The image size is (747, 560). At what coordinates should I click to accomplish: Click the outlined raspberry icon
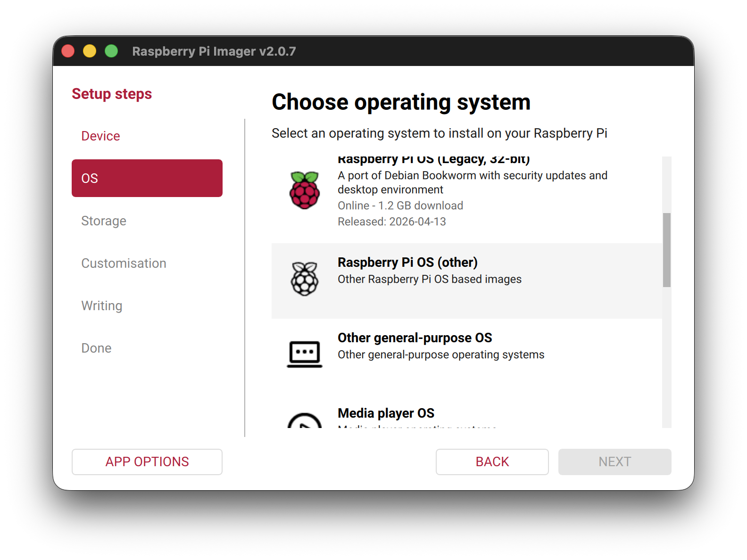(305, 279)
